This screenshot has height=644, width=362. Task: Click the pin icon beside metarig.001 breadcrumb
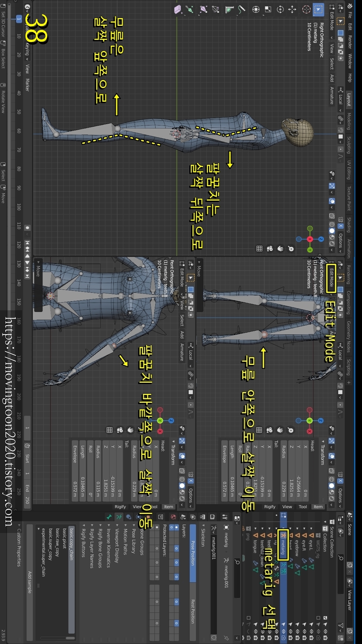coord(226,638)
